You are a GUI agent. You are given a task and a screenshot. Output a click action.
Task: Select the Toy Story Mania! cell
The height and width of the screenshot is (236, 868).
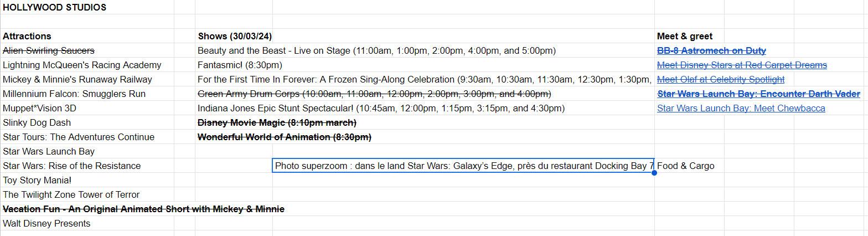tap(37, 181)
